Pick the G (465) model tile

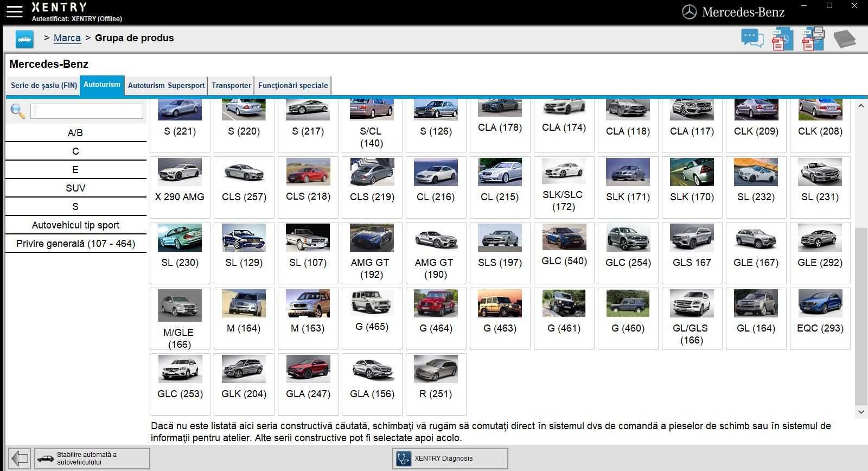372,319
